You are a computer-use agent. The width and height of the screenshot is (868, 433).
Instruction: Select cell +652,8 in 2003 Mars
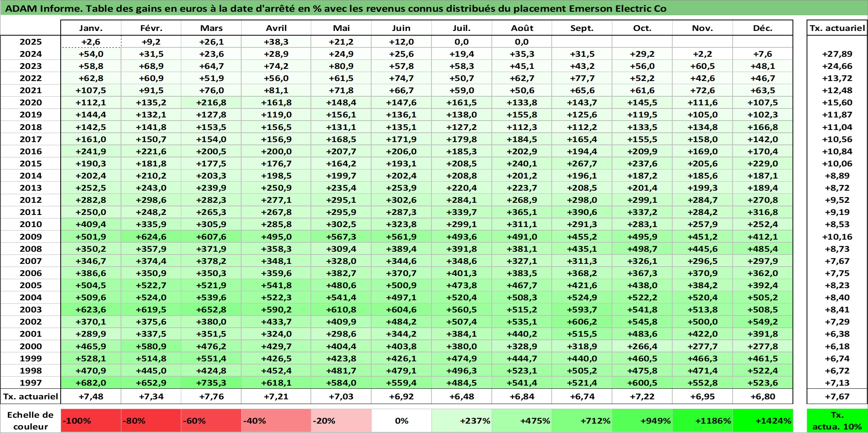pos(211,310)
